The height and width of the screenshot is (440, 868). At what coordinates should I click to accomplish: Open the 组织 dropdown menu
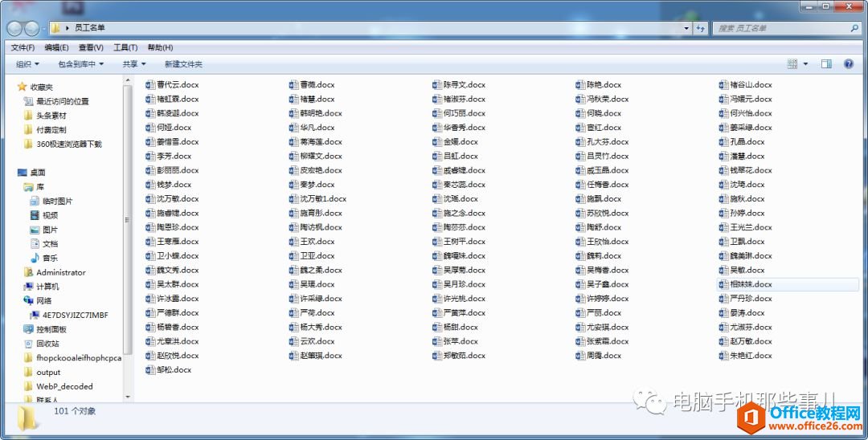(27, 64)
